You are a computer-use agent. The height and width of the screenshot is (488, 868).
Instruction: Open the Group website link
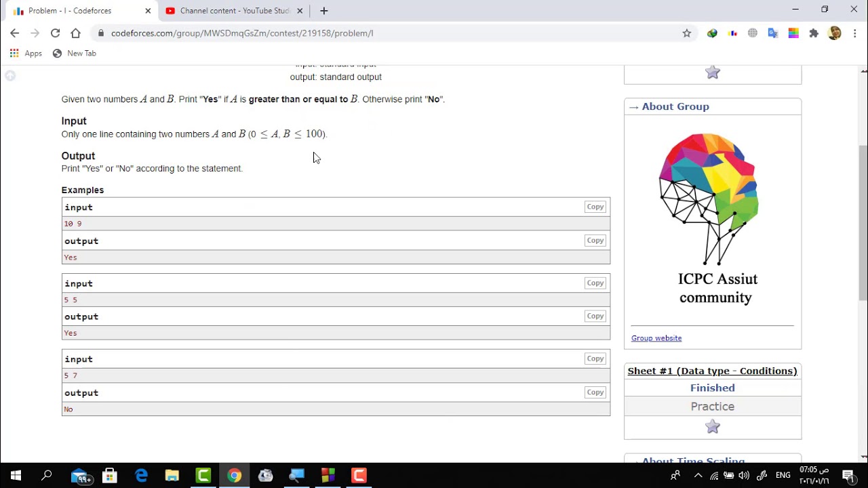coord(656,338)
